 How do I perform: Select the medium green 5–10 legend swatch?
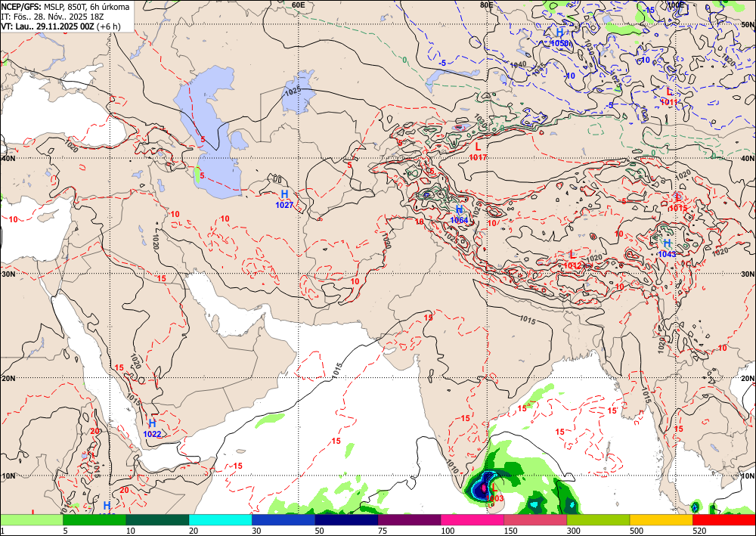coord(94,519)
